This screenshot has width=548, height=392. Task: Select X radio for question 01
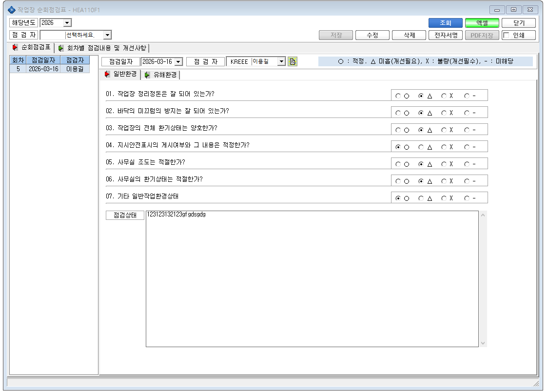pos(444,96)
